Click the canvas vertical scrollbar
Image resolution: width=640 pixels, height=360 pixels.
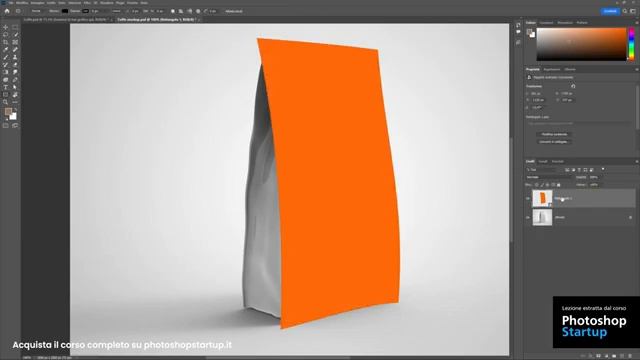pyautogui.click(x=511, y=190)
